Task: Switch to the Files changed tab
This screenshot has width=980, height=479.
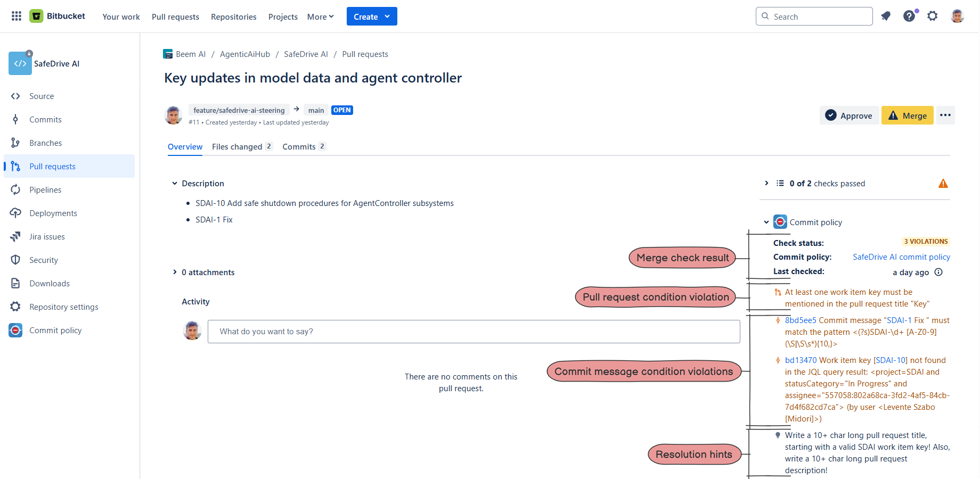Action: 242,147
